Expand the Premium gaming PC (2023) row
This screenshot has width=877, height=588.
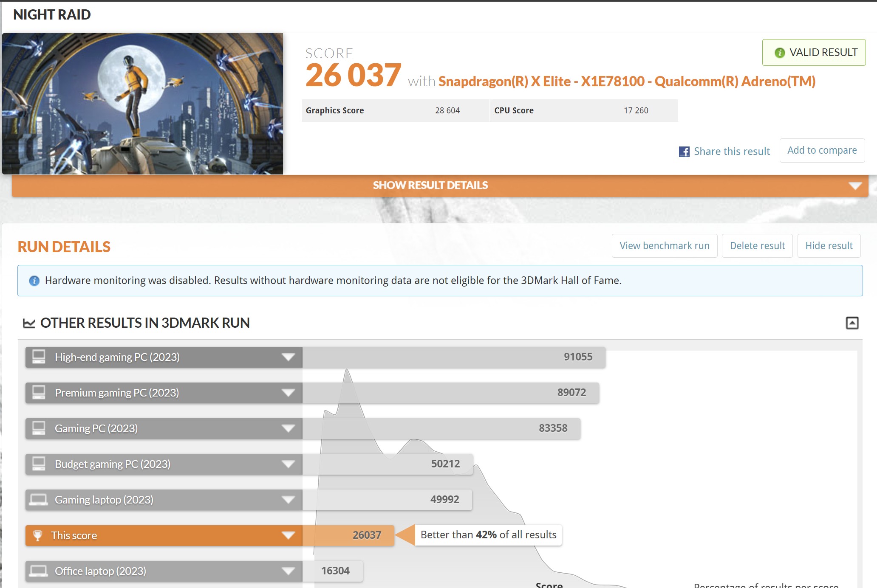[289, 393]
